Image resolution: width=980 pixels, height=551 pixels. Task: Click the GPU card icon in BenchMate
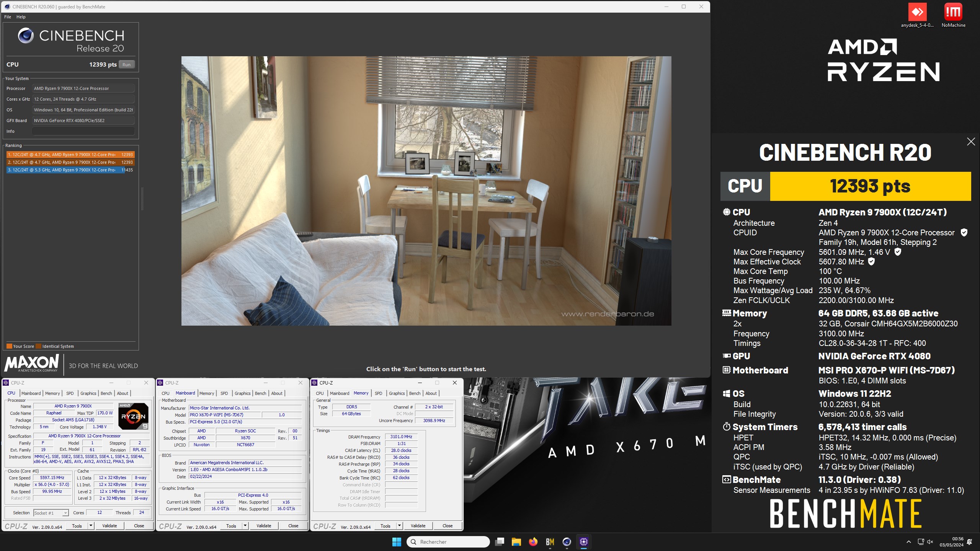tap(727, 356)
